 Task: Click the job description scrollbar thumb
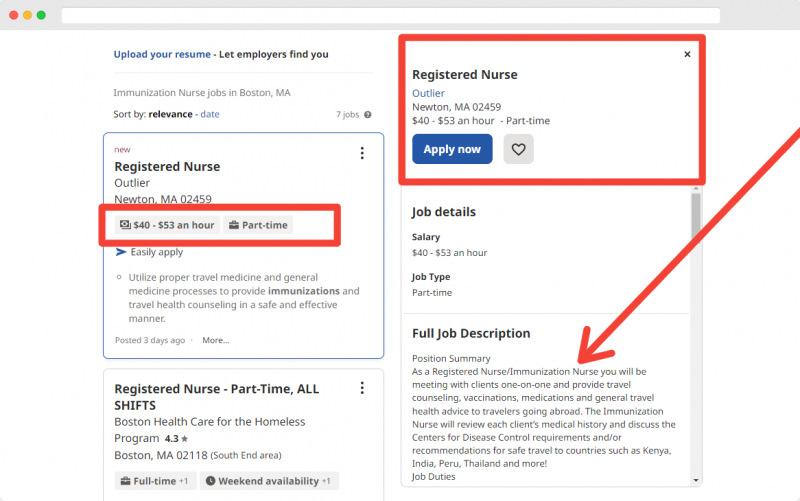(x=696, y=215)
